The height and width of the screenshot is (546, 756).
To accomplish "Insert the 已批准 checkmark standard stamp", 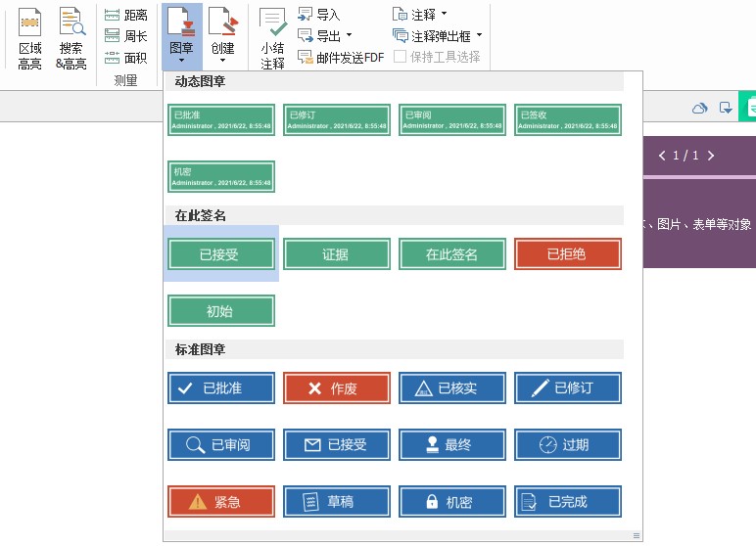I will (221, 387).
